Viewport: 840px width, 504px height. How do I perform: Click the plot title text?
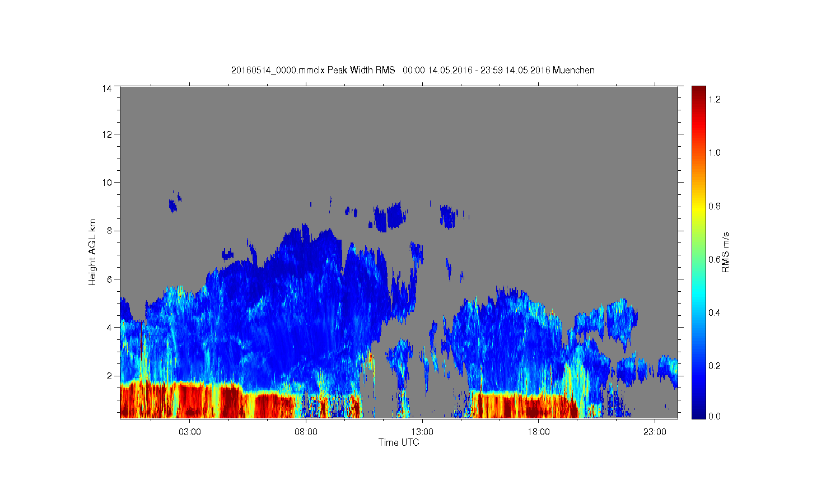(x=413, y=70)
